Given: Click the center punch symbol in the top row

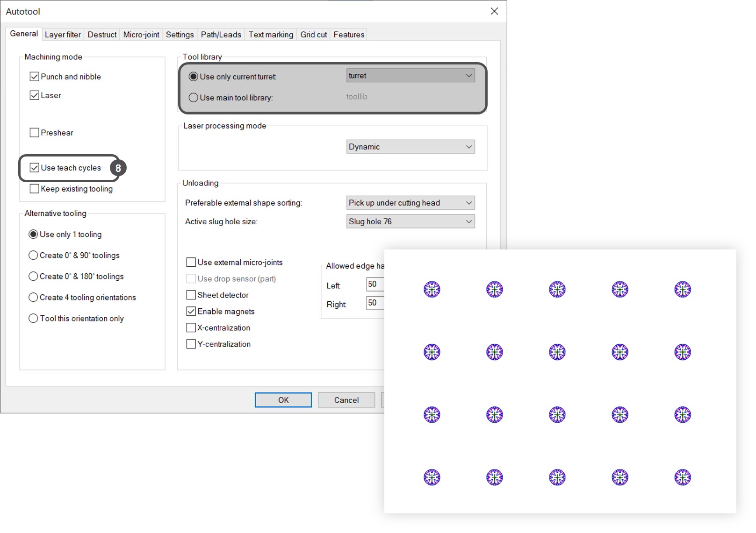Looking at the screenshot, I should pos(557,290).
